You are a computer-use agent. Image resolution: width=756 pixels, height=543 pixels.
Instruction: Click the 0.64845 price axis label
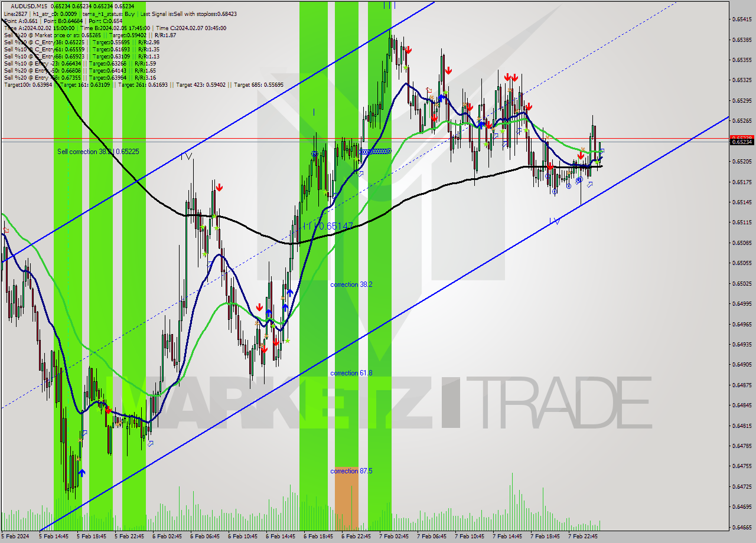click(x=742, y=405)
